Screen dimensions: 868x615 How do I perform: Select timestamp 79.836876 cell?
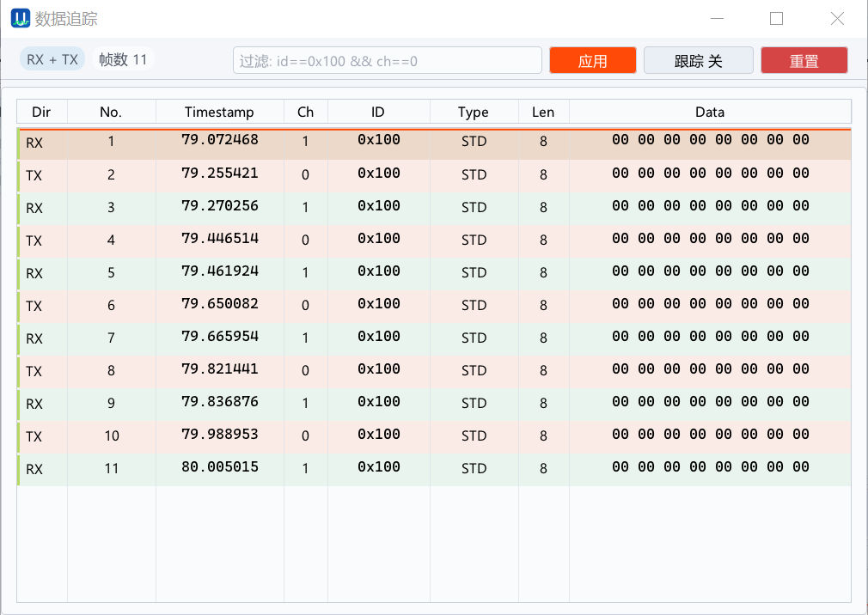point(220,401)
